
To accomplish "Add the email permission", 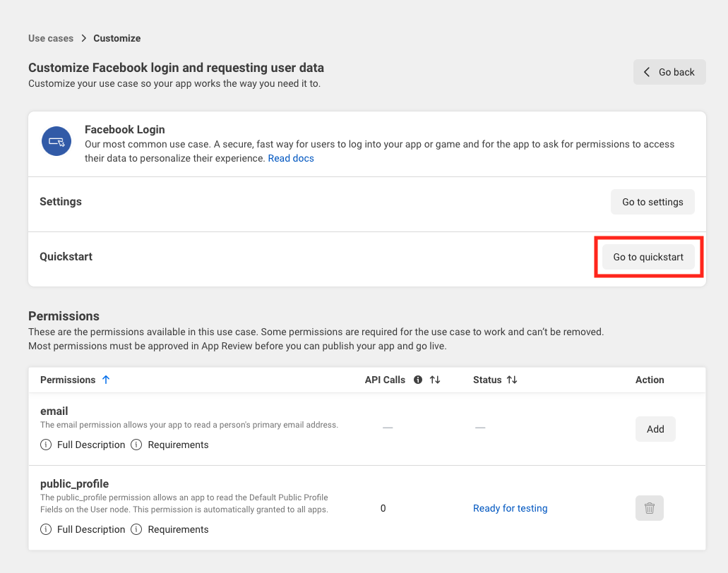I will point(655,429).
